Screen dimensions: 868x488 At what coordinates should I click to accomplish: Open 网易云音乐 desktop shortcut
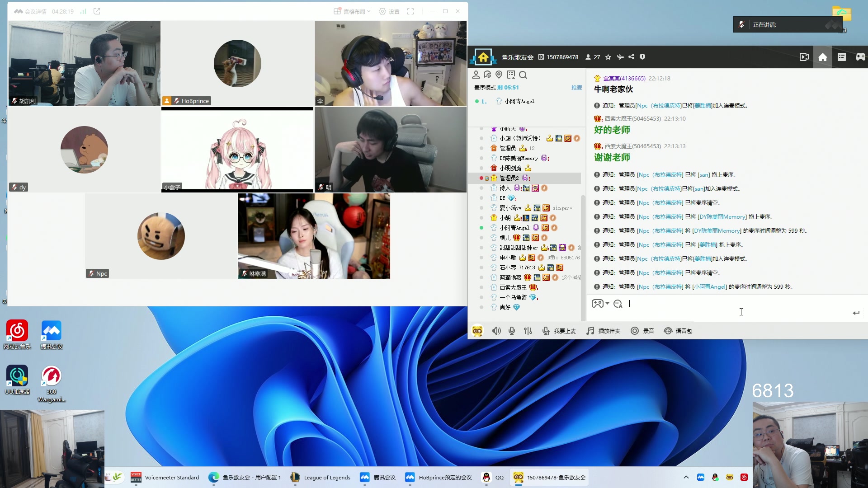tap(17, 335)
